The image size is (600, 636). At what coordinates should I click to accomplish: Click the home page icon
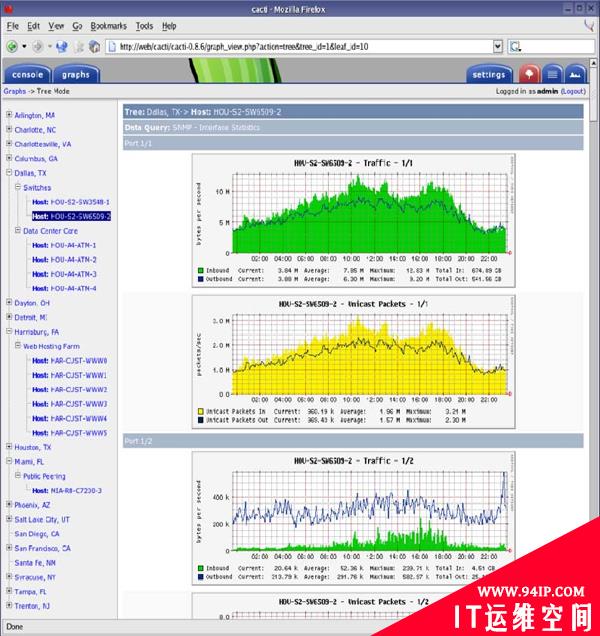[x=95, y=47]
